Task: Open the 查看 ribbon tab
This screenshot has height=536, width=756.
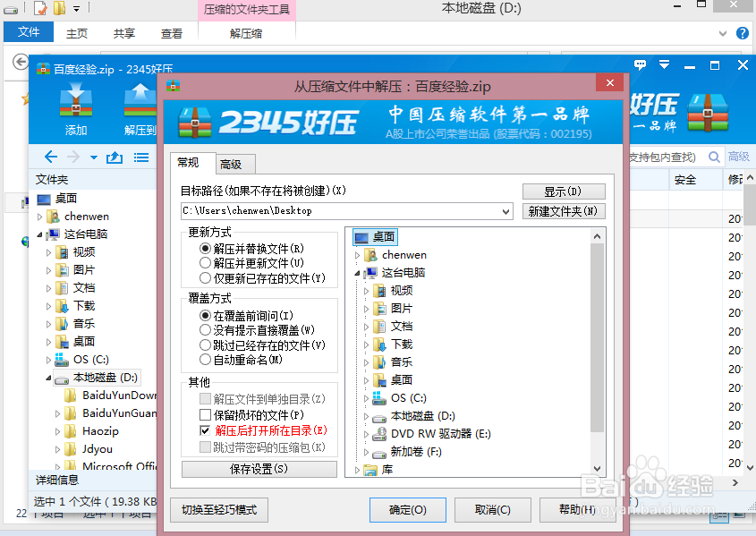Action: coord(172,33)
